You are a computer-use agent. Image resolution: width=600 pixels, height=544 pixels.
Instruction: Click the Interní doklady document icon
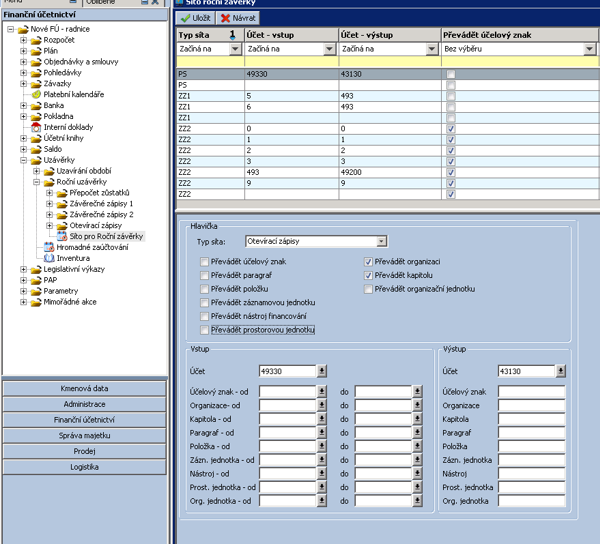pyautogui.click(x=36, y=127)
